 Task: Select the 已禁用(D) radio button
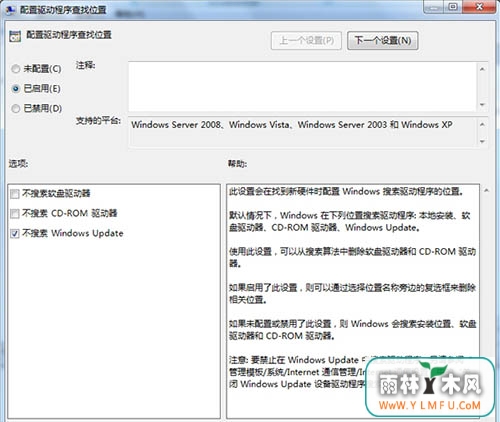(16, 109)
